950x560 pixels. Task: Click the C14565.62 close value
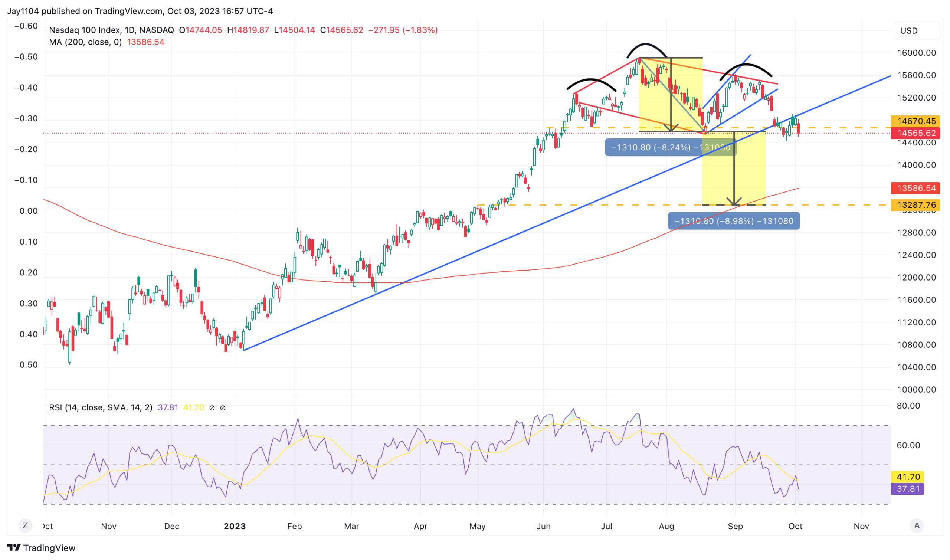pyautogui.click(x=341, y=30)
